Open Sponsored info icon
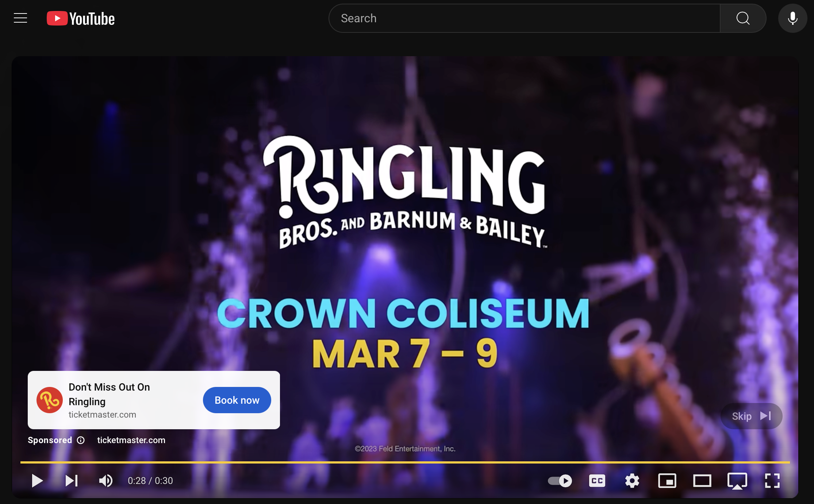Image resolution: width=814 pixels, height=504 pixels. (x=81, y=440)
